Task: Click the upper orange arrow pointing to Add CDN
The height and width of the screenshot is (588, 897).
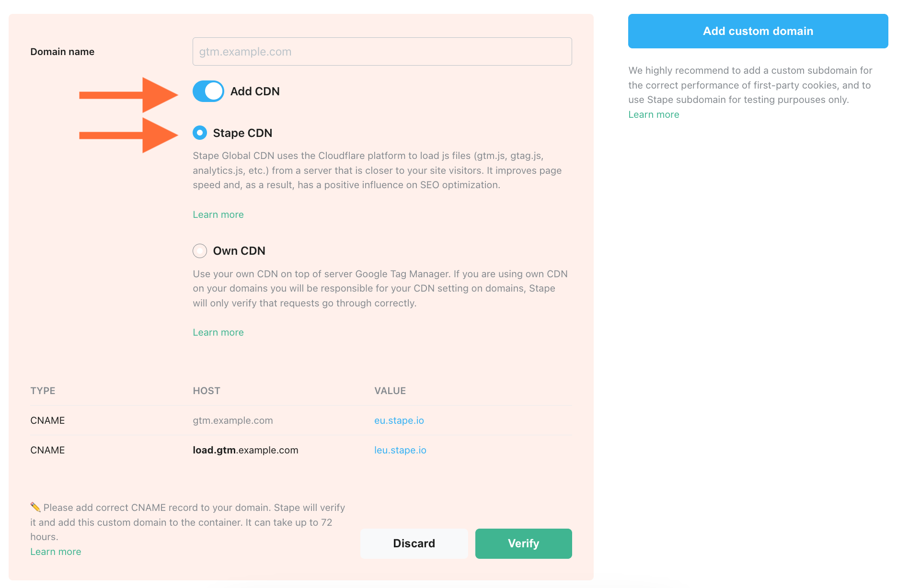Action: coord(128,95)
